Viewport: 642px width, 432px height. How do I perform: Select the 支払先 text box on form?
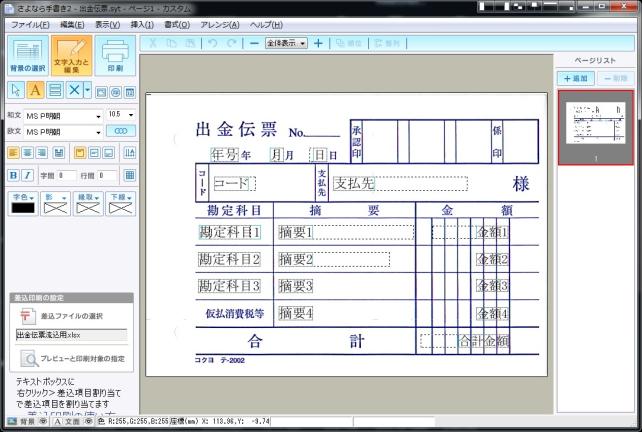(400, 183)
